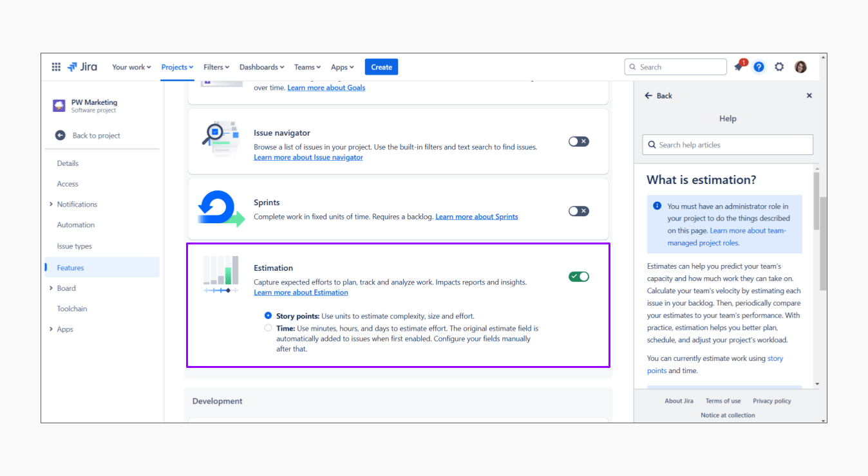Expand the Notifications sidebar item

(52, 205)
